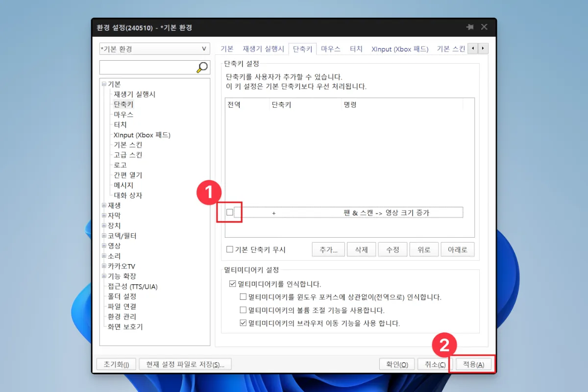Screen dimensions: 588x392
Task: Enable the 기본 단축키 무시 checkbox
Action: pos(229,249)
